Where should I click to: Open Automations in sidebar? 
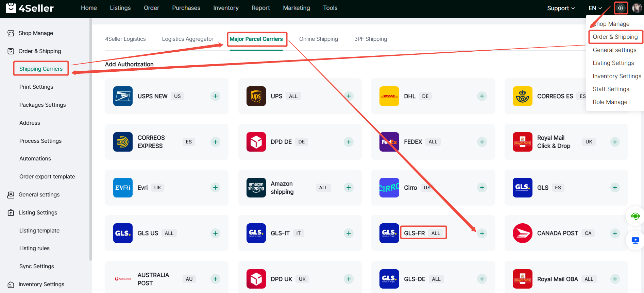click(x=35, y=158)
